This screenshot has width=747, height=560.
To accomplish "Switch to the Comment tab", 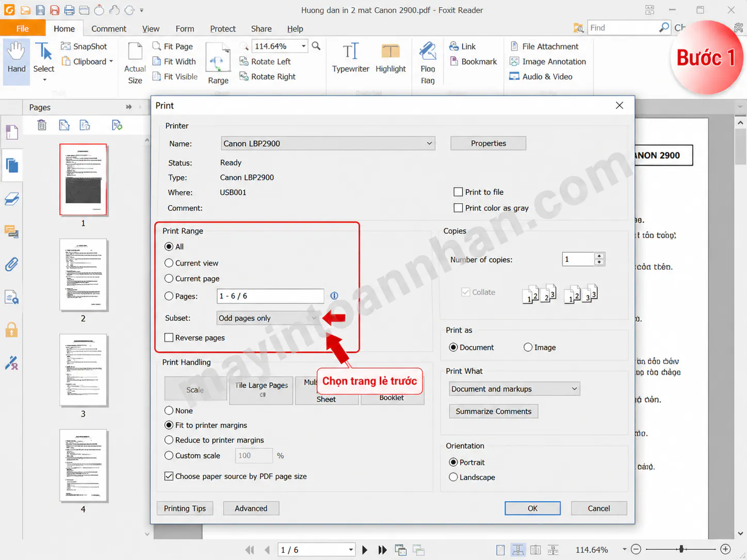I will 109,29.
